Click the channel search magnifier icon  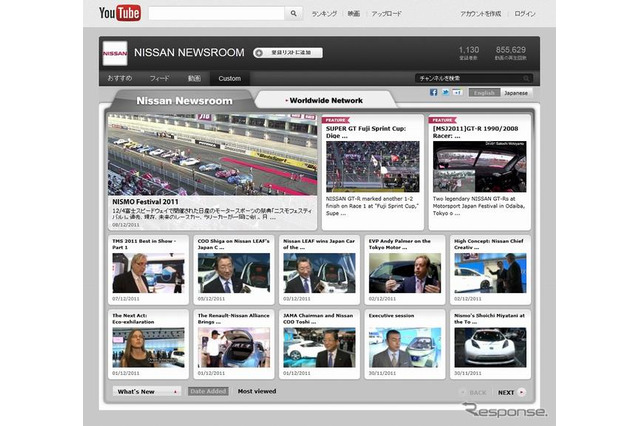coord(526,78)
